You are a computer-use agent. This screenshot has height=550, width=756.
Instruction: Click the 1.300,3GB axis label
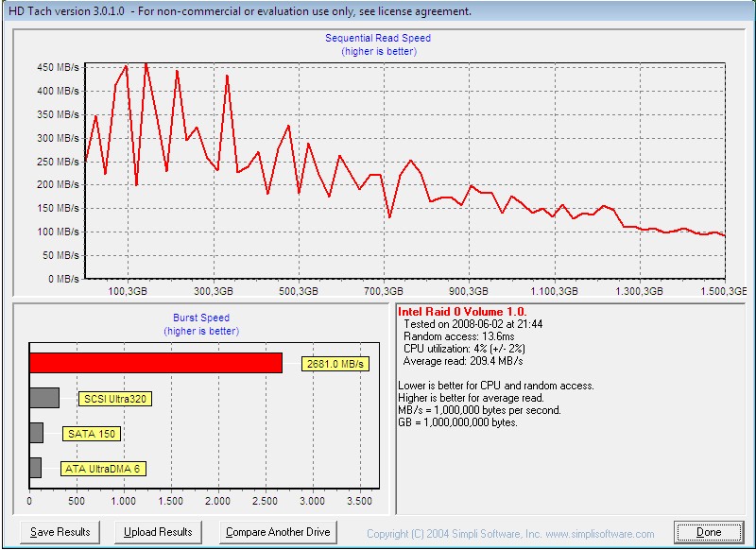640,291
